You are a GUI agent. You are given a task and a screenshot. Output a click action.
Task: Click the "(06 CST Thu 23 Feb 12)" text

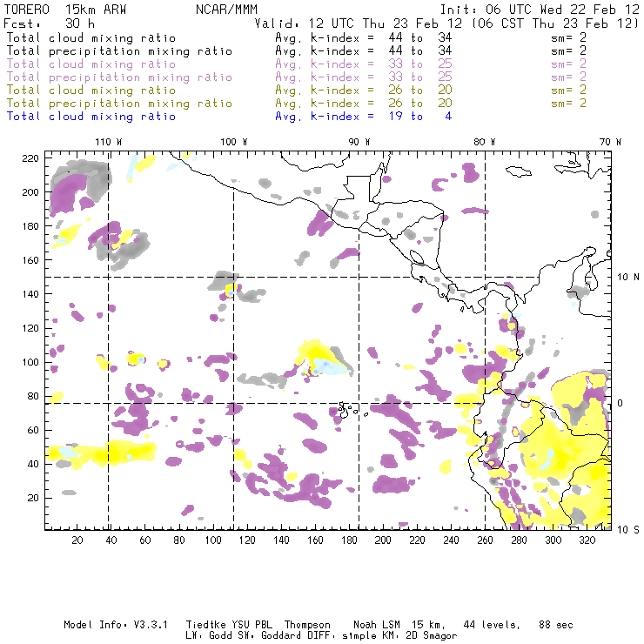pyautogui.click(x=554, y=23)
